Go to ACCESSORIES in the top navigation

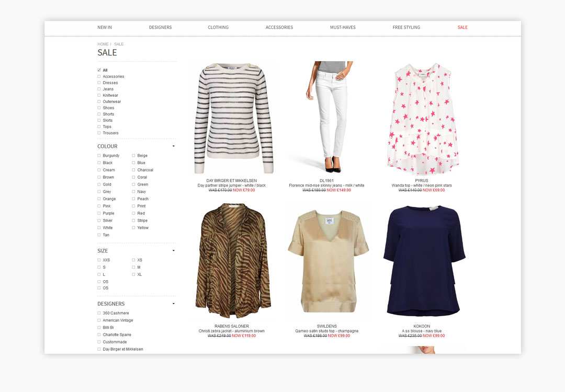279,27
